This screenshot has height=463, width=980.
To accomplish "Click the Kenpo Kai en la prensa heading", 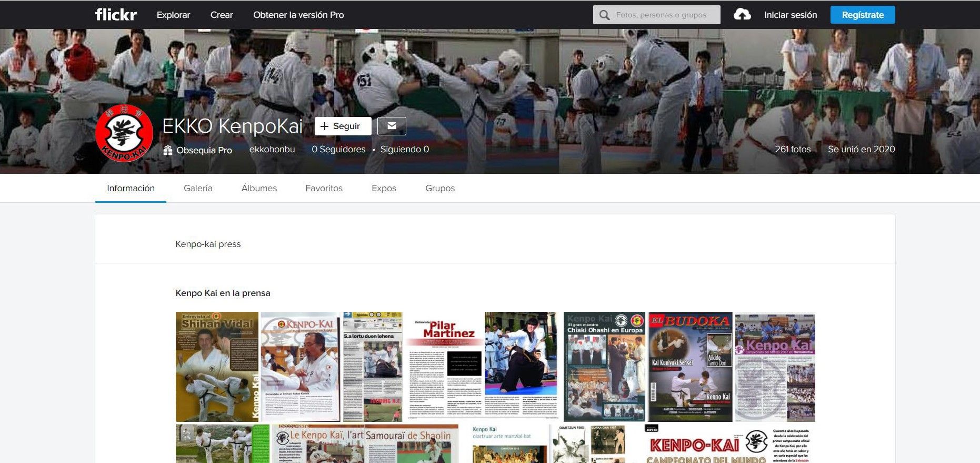I will coord(223,293).
